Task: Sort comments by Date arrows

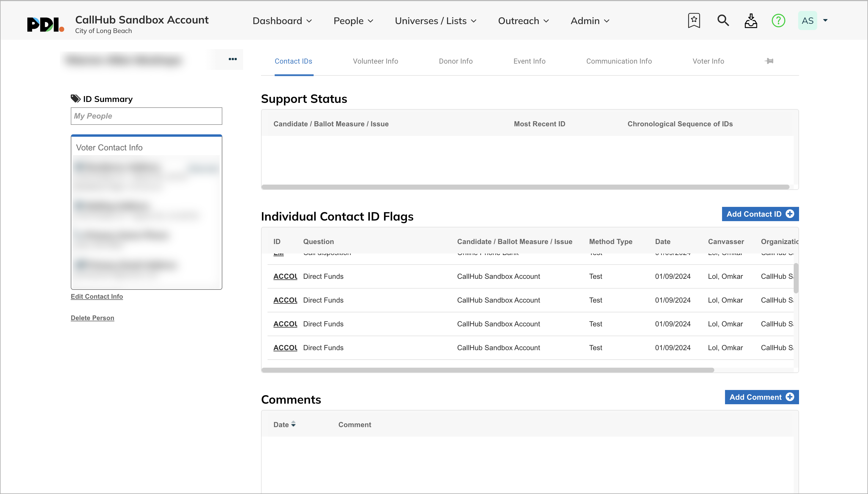Action: (293, 424)
